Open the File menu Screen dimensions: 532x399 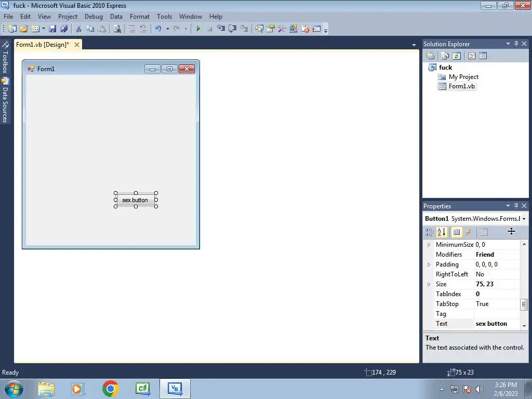click(x=8, y=16)
